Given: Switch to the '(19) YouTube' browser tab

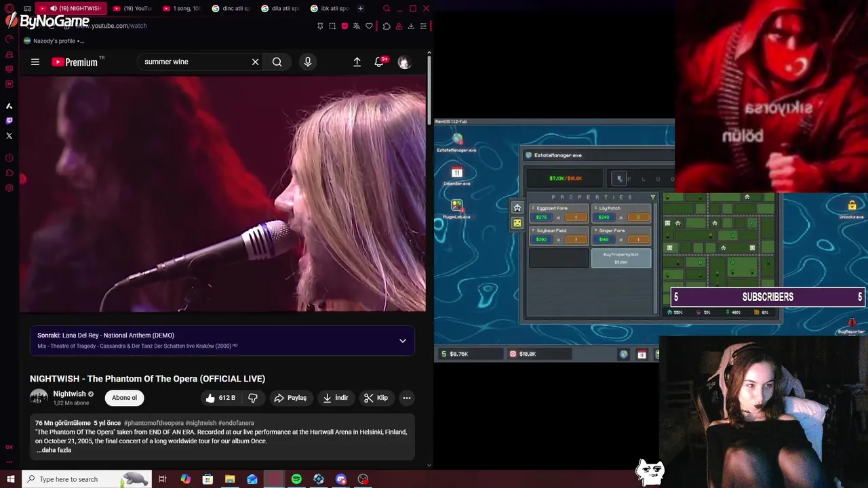Looking at the screenshot, I should [132, 8].
